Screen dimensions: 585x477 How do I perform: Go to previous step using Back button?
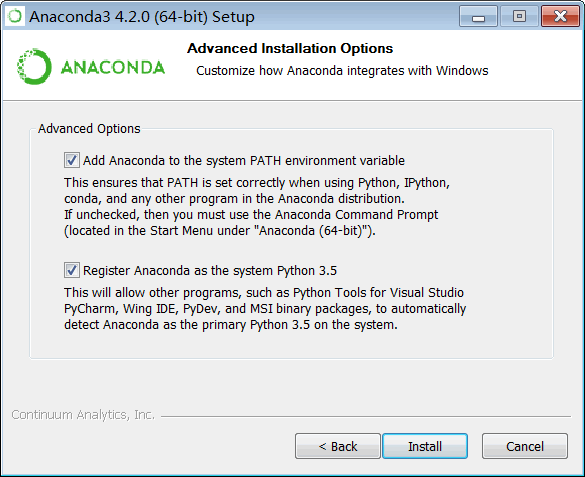(x=338, y=446)
